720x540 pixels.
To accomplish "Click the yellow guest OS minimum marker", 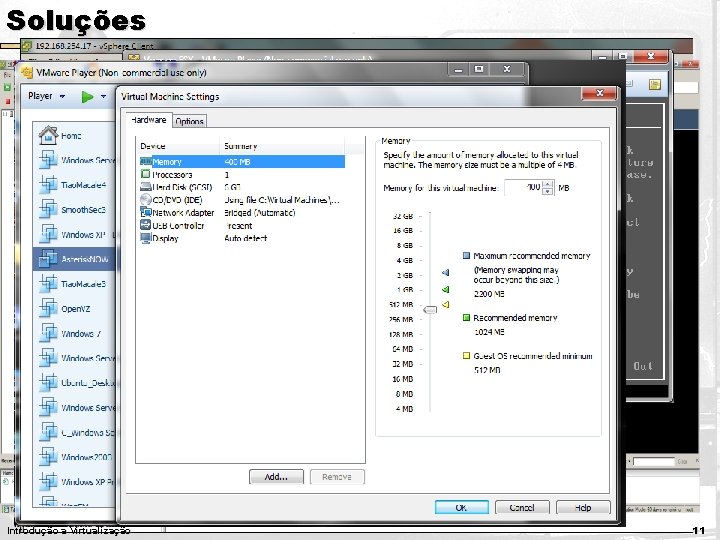I will (445, 304).
